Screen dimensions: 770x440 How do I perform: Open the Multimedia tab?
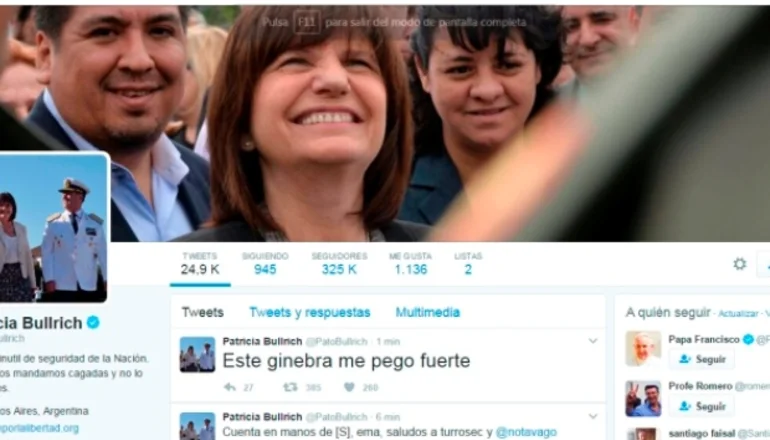[428, 312]
